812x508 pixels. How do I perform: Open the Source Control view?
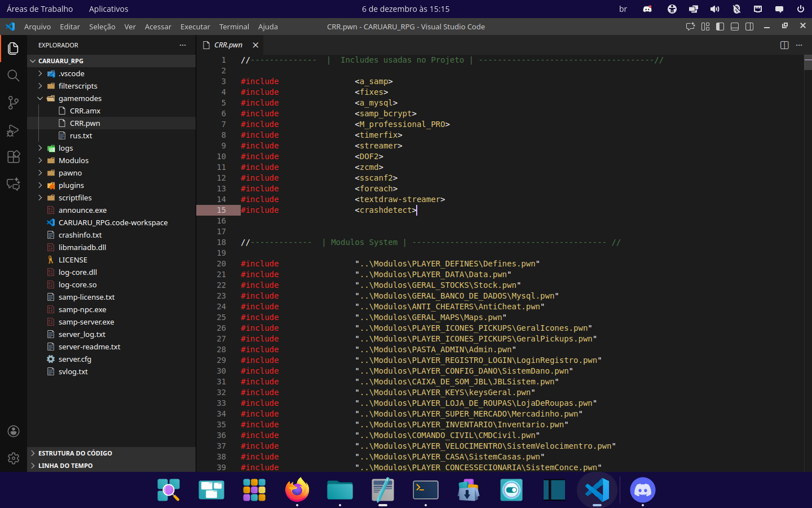pos(14,103)
